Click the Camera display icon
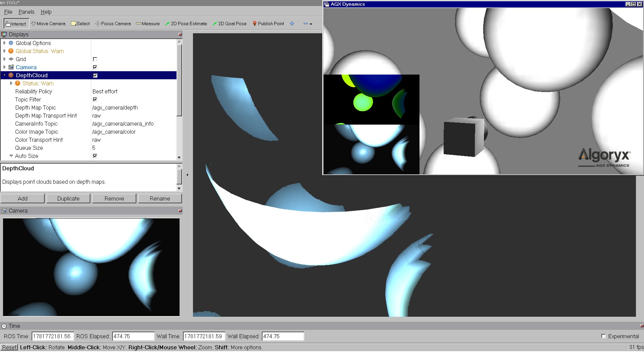This screenshot has width=644, height=352. [11, 67]
